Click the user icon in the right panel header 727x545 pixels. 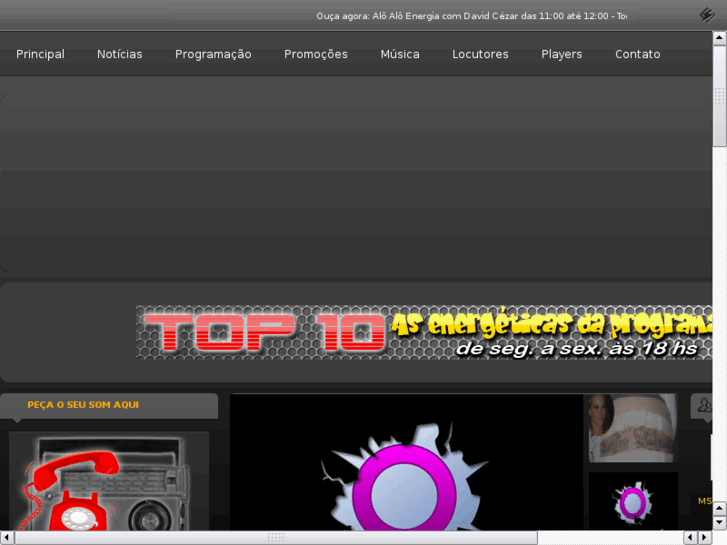[x=705, y=405]
